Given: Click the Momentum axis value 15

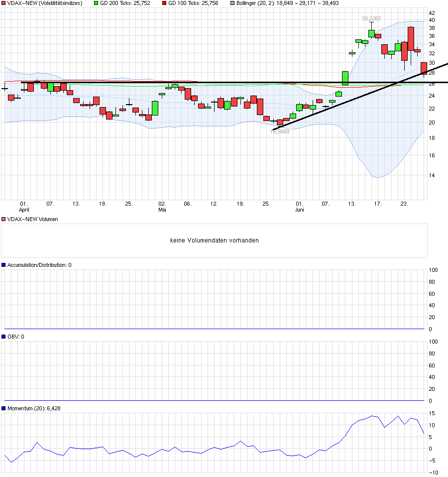Looking at the screenshot, I should (x=432, y=413).
